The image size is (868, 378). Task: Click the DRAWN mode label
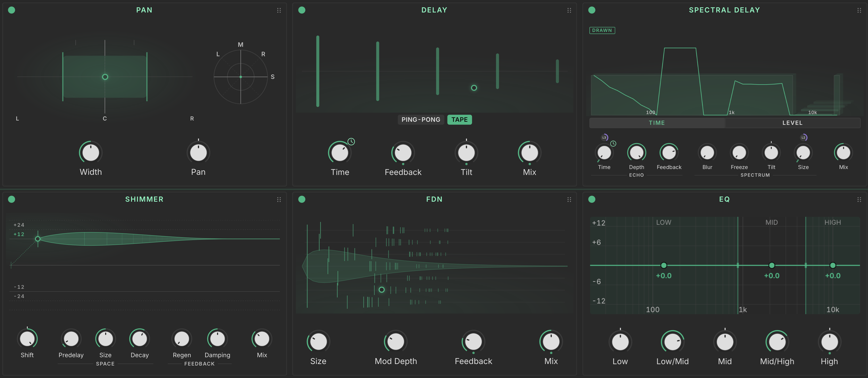tap(602, 31)
